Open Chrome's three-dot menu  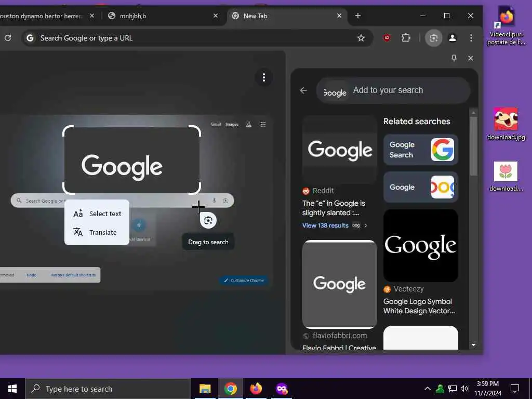coord(471,38)
